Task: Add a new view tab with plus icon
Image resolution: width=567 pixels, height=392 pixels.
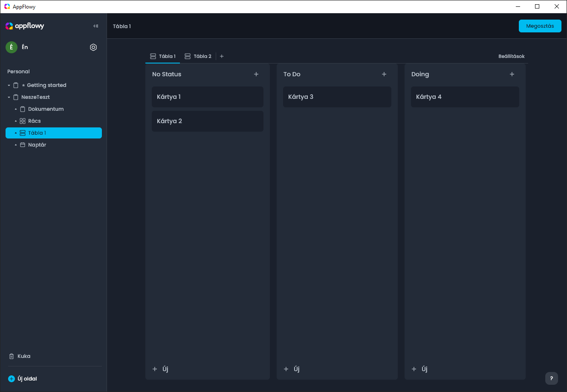Action: 222,56
